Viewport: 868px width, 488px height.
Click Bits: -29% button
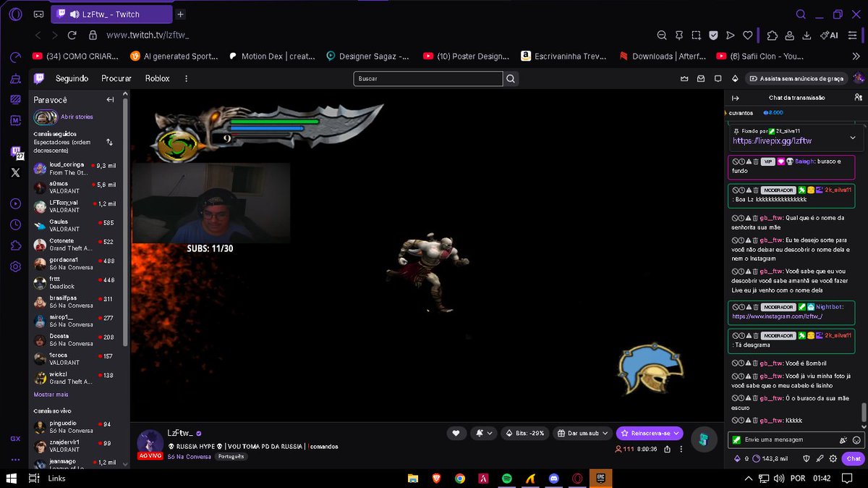click(524, 433)
